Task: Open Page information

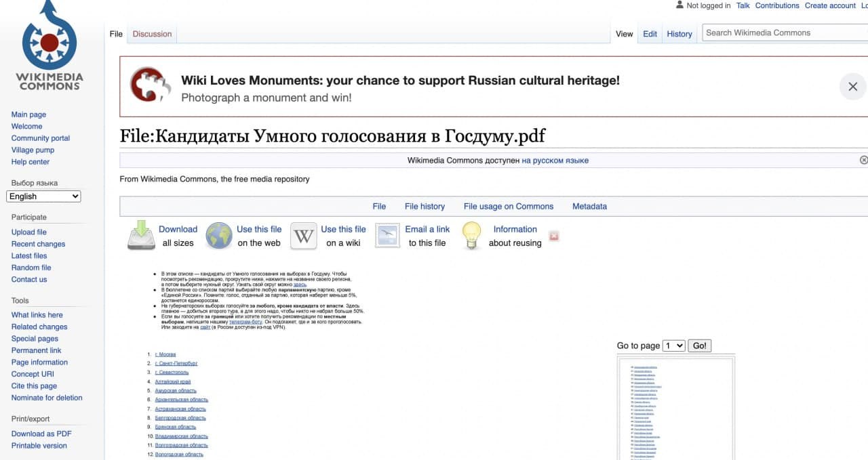Action: tap(39, 362)
